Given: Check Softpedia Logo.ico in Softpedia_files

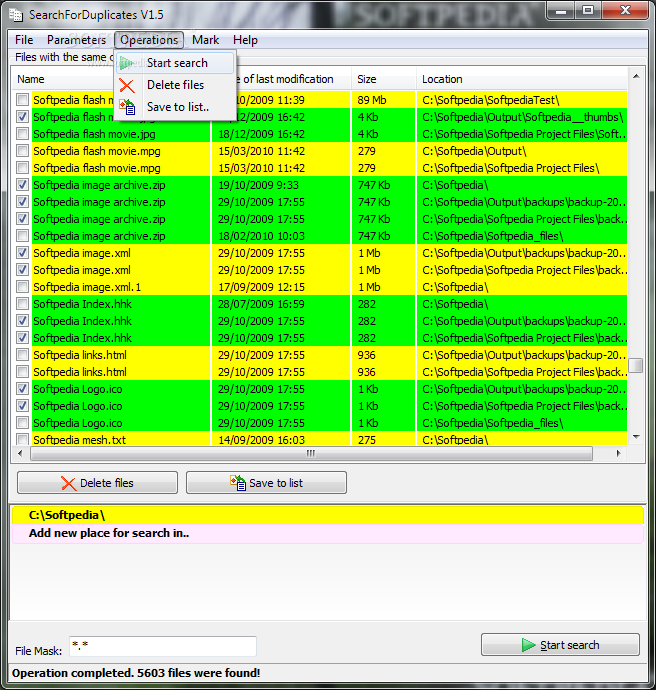Looking at the screenshot, I should click(x=22, y=423).
